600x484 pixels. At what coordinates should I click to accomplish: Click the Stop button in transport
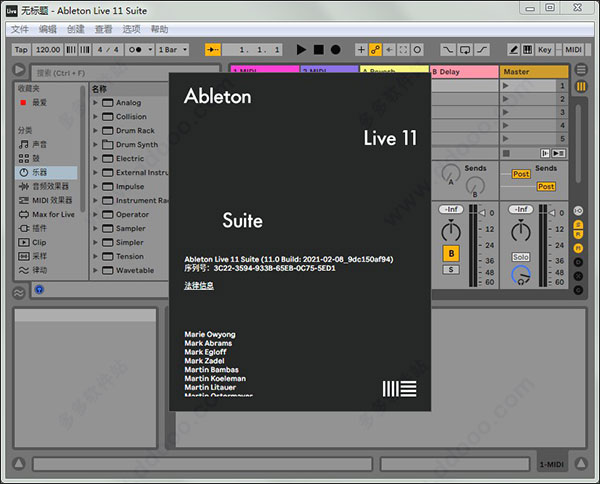[318, 50]
